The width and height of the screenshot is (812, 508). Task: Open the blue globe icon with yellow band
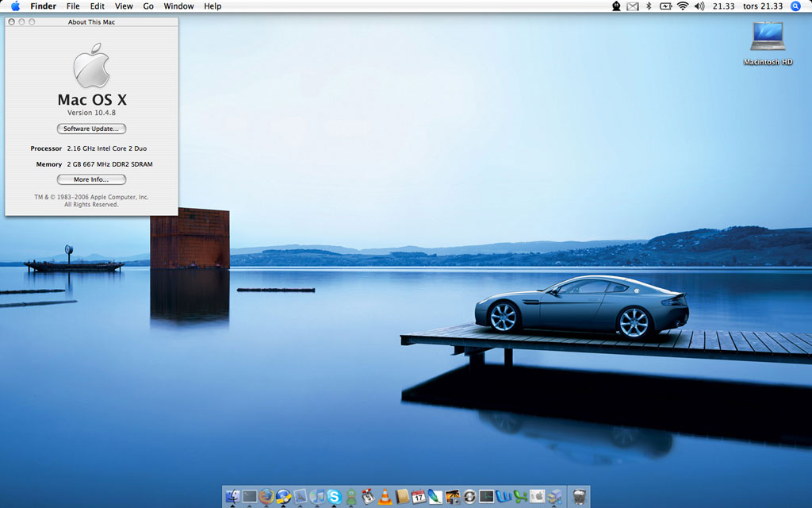[x=283, y=497]
